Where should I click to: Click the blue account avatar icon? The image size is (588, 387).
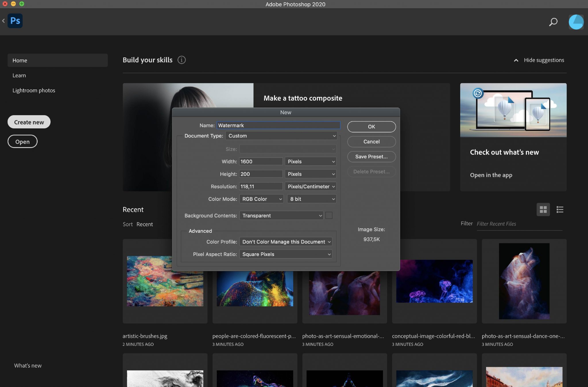576,22
